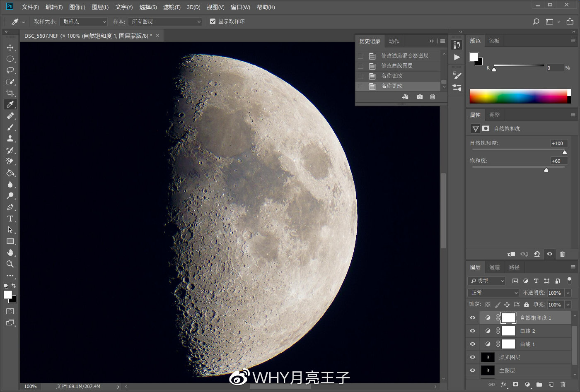
Task: Hide the 柔光图层 layer
Action: tap(472, 357)
